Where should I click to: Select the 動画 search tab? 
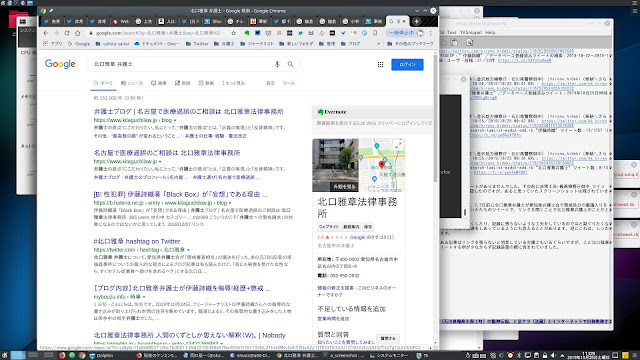[206, 83]
